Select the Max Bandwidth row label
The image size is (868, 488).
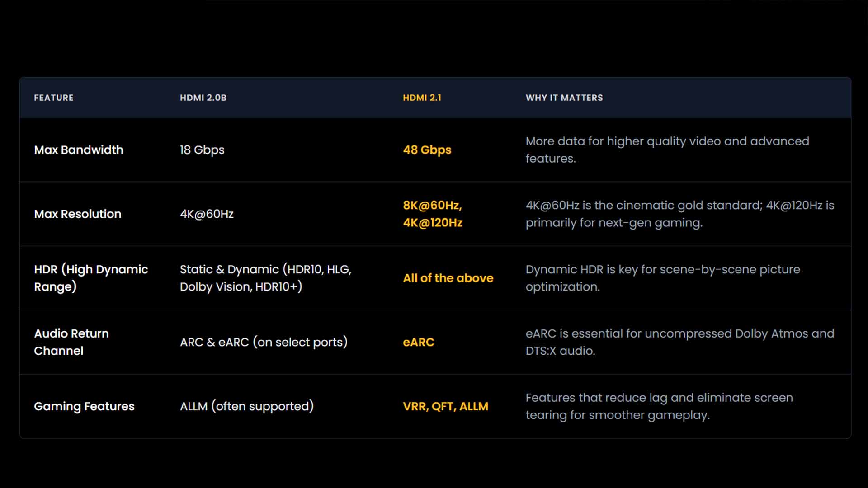(x=79, y=150)
